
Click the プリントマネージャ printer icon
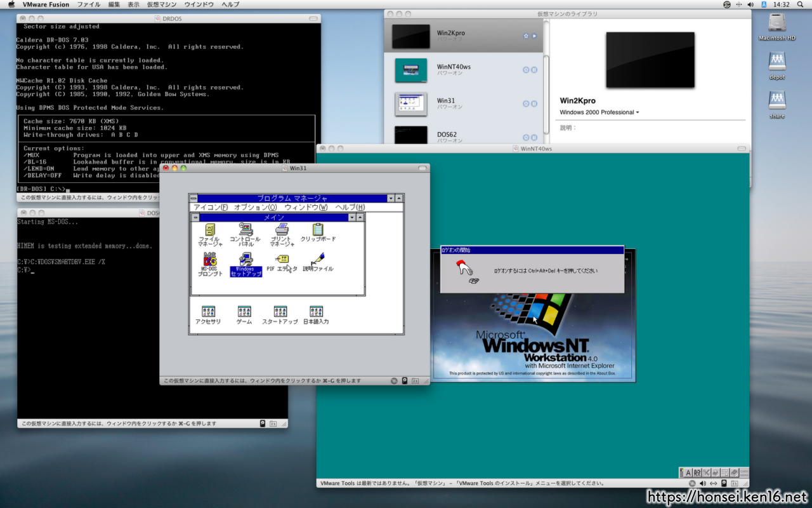[x=282, y=230]
